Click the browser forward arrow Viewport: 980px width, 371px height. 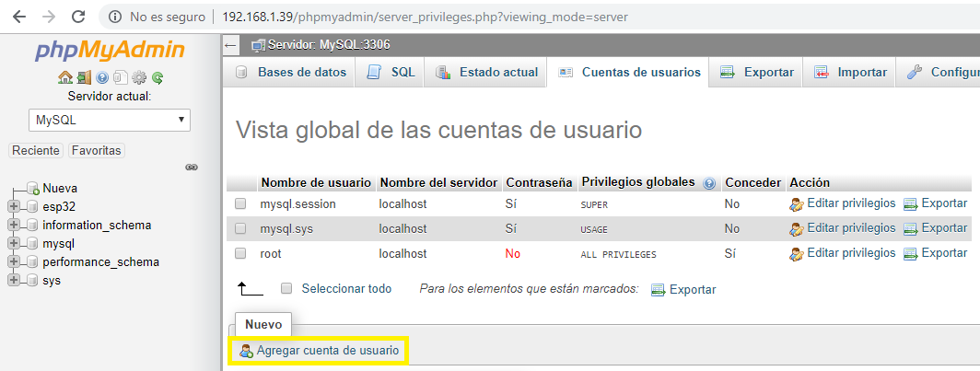click(48, 17)
